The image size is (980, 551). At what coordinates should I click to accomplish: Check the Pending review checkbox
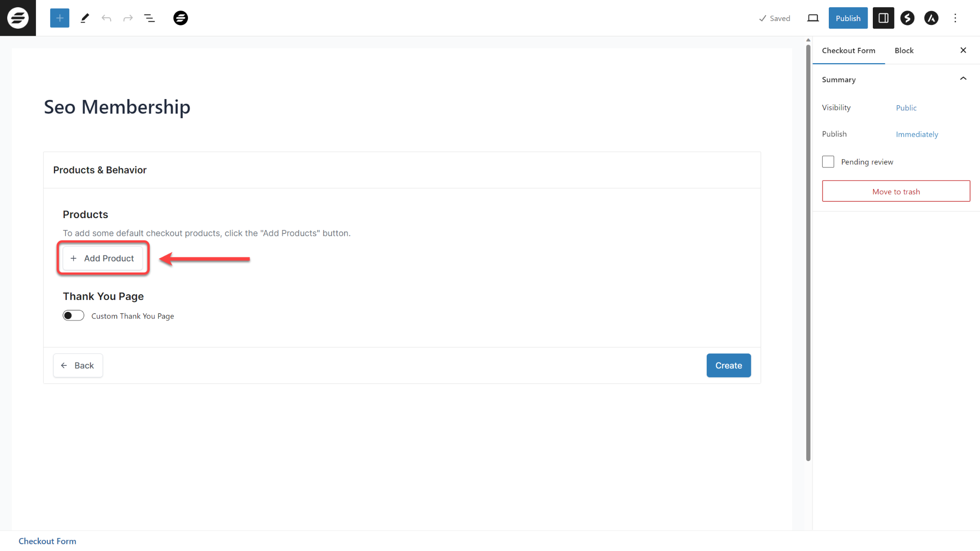point(828,162)
